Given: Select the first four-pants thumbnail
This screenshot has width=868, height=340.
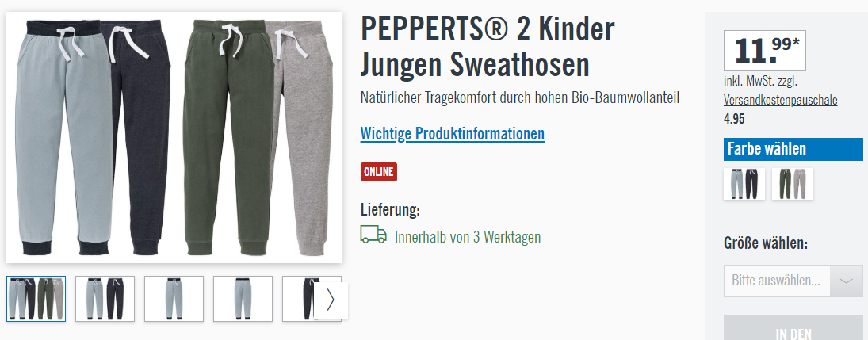Looking at the screenshot, I should coord(36,299).
